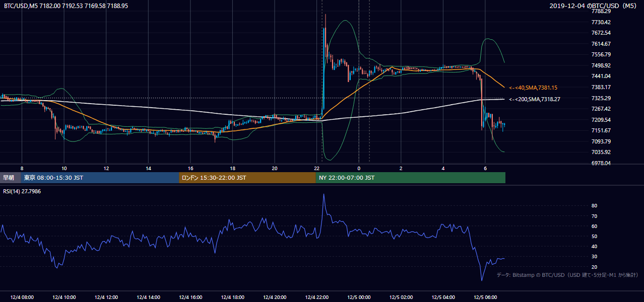
Task: Click price axis value 7325.29
Action: (x=601, y=98)
